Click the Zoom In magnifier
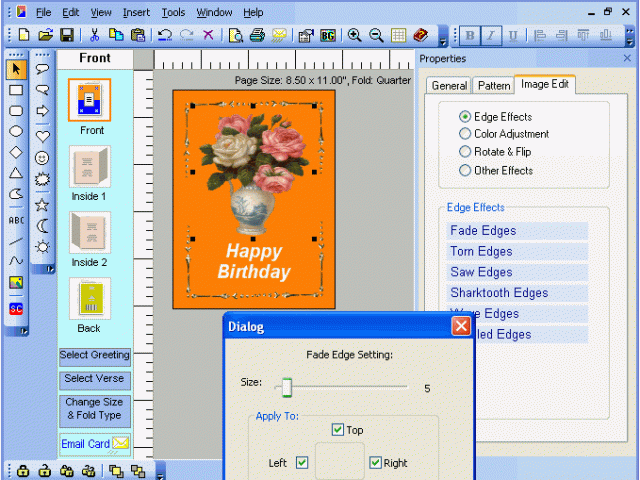640x480 pixels. click(354, 35)
